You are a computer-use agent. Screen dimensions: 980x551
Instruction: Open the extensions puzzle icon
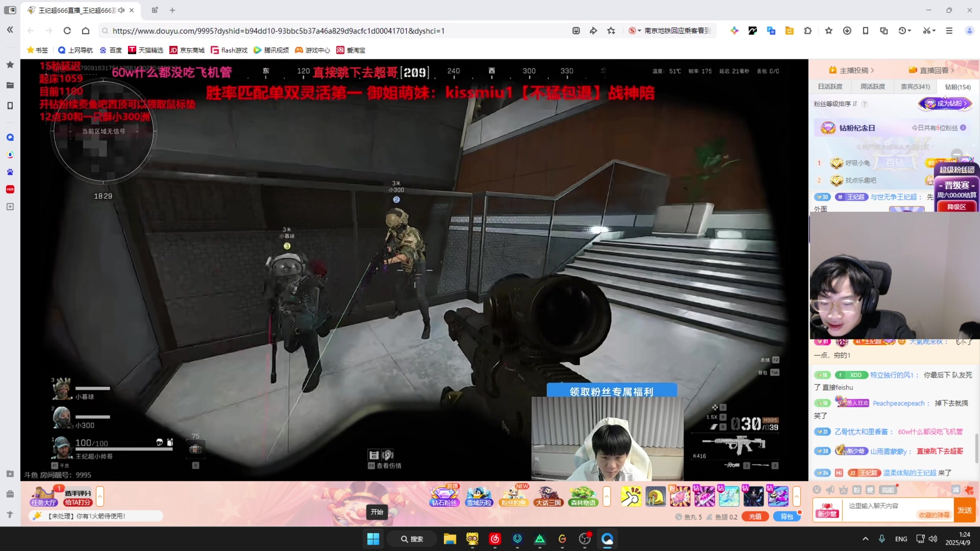[808, 31]
